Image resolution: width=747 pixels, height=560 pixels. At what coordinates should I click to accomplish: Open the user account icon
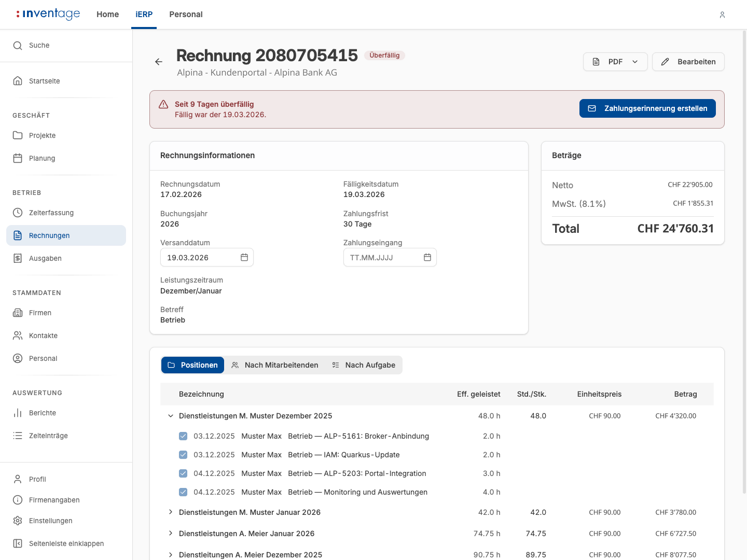(x=722, y=15)
